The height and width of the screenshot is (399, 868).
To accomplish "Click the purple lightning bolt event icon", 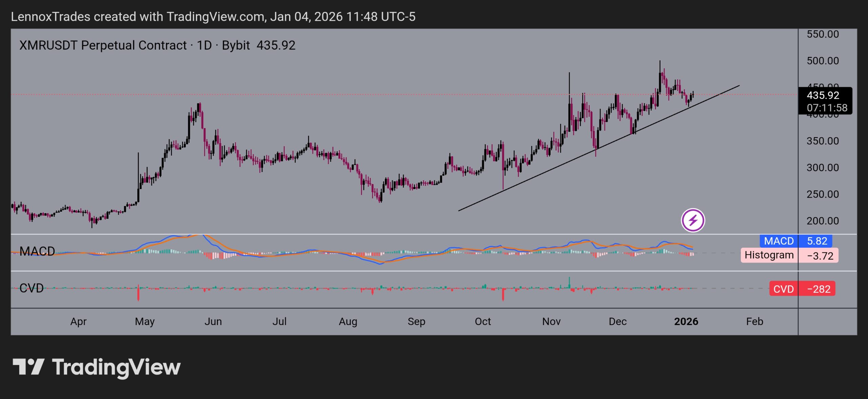I will coord(693,220).
